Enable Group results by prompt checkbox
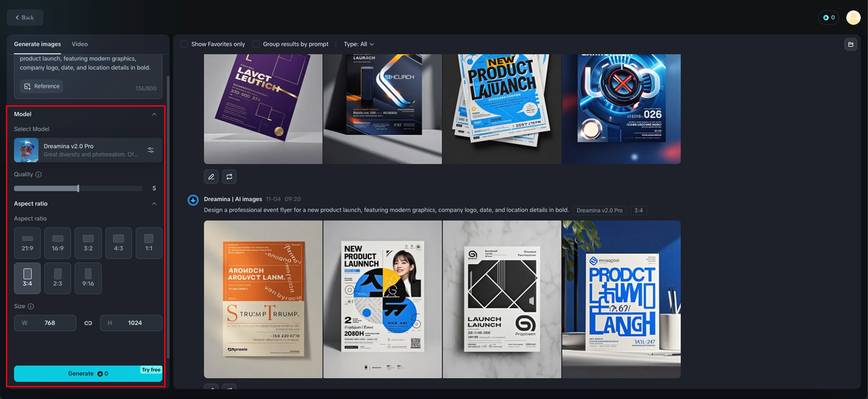 256,44
